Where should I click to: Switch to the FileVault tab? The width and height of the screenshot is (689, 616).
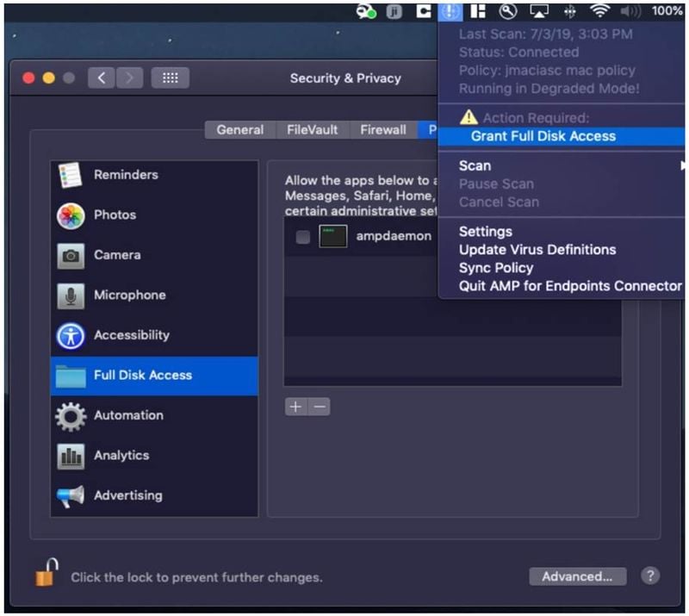312,130
